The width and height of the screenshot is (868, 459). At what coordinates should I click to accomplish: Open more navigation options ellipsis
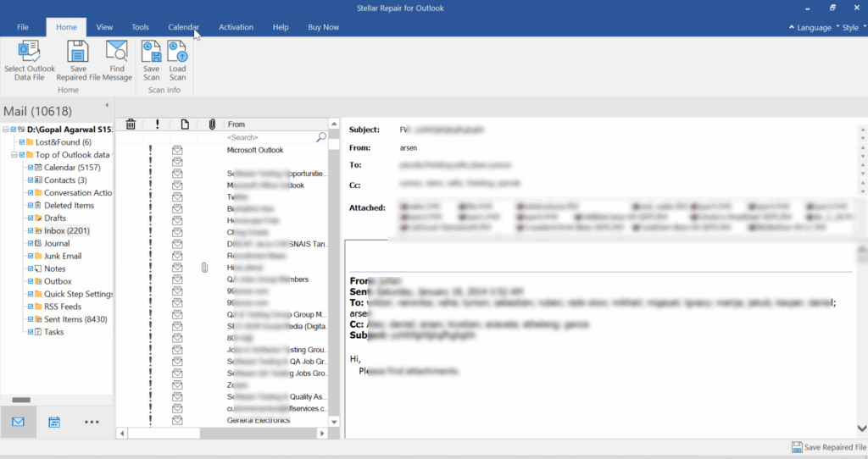(92, 422)
